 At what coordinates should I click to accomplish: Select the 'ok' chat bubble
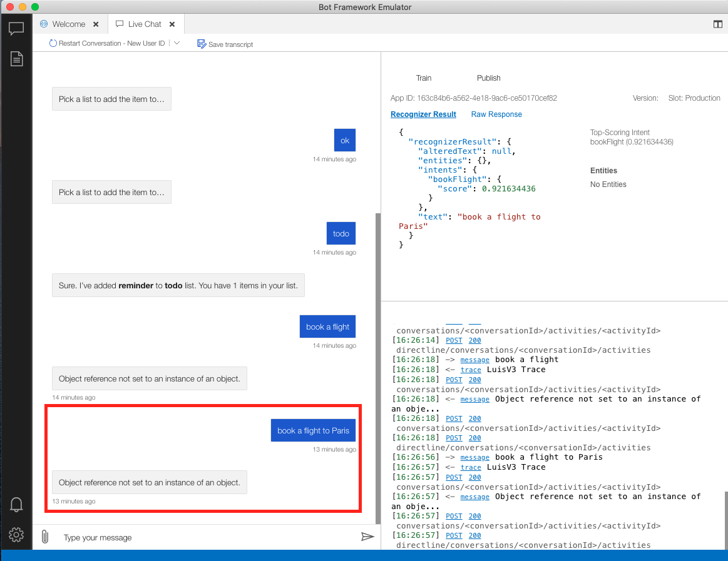click(x=344, y=140)
